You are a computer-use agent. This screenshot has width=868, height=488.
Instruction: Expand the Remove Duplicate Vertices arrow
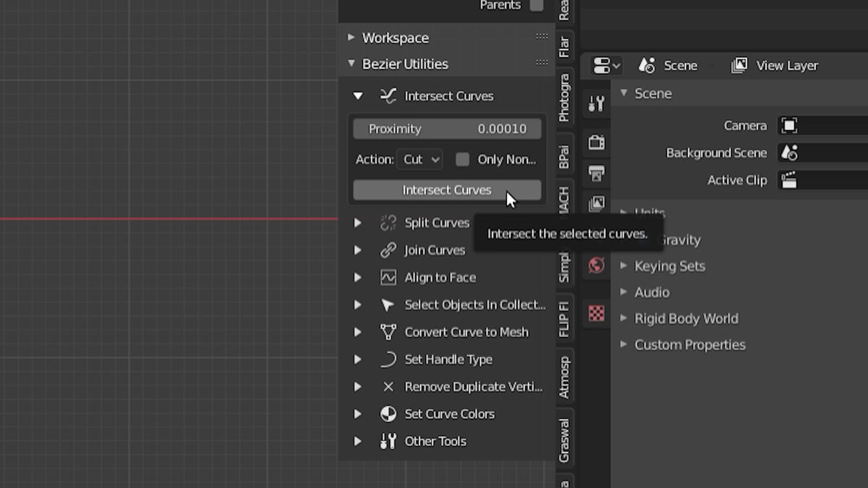(x=357, y=387)
